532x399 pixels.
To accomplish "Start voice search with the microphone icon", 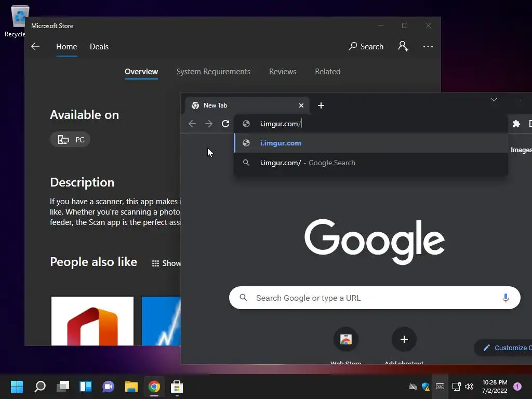I will click(506, 298).
